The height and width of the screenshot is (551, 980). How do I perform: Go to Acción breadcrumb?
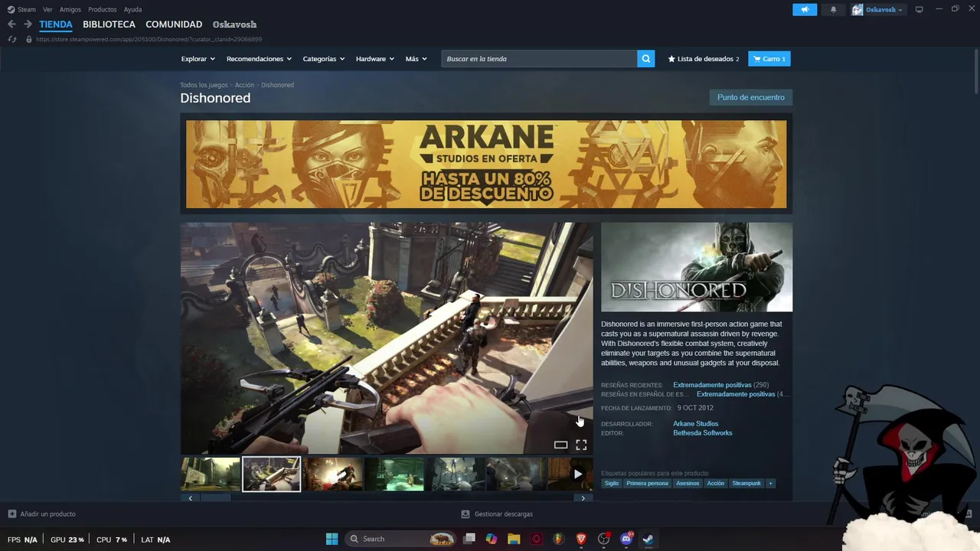[244, 85]
